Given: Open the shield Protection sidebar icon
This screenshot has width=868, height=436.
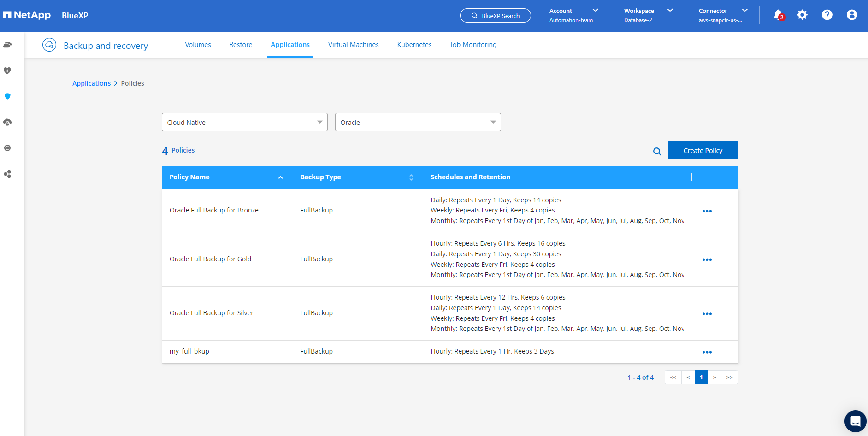Looking at the screenshot, I should click(7, 96).
